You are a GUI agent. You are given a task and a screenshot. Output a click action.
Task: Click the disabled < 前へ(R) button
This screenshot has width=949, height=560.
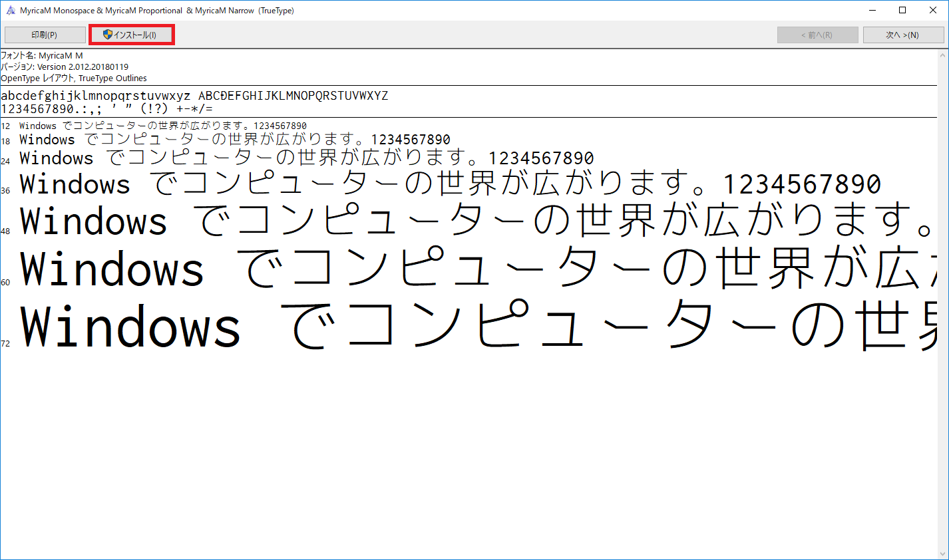pos(817,35)
